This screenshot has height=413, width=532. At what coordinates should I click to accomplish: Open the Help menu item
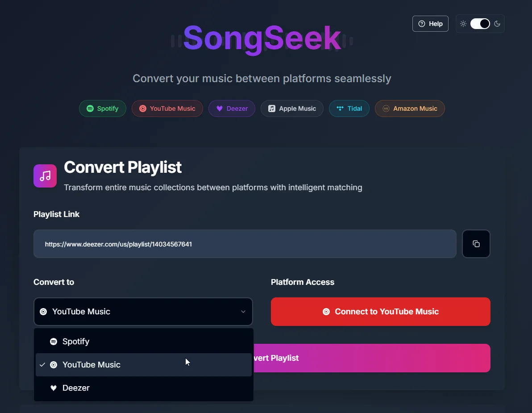pos(430,24)
